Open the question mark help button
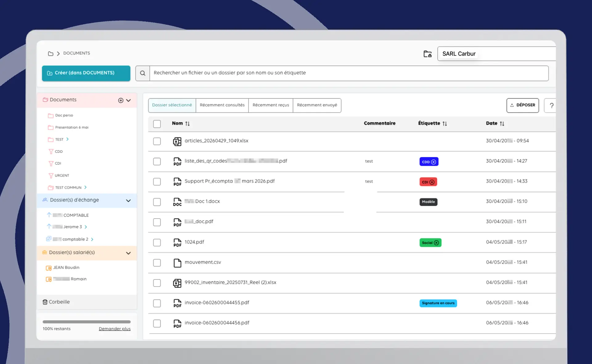The height and width of the screenshot is (364, 592). (x=551, y=105)
